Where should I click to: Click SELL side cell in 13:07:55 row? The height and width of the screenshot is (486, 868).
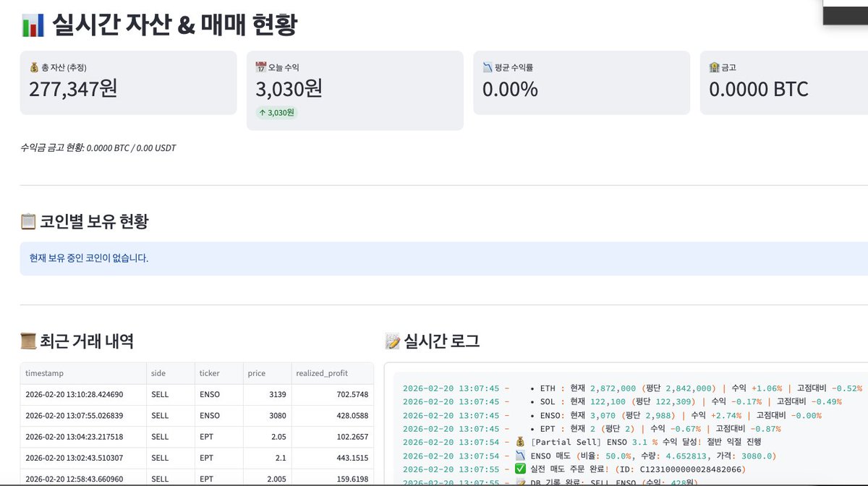tap(170, 416)
